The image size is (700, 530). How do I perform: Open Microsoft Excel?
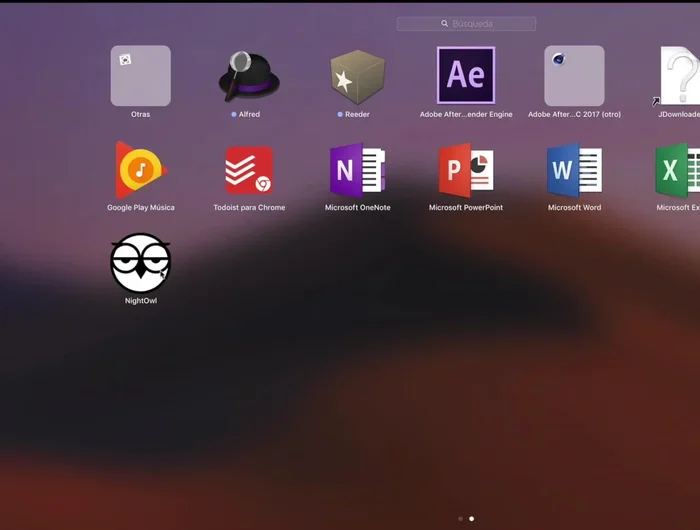678,170
